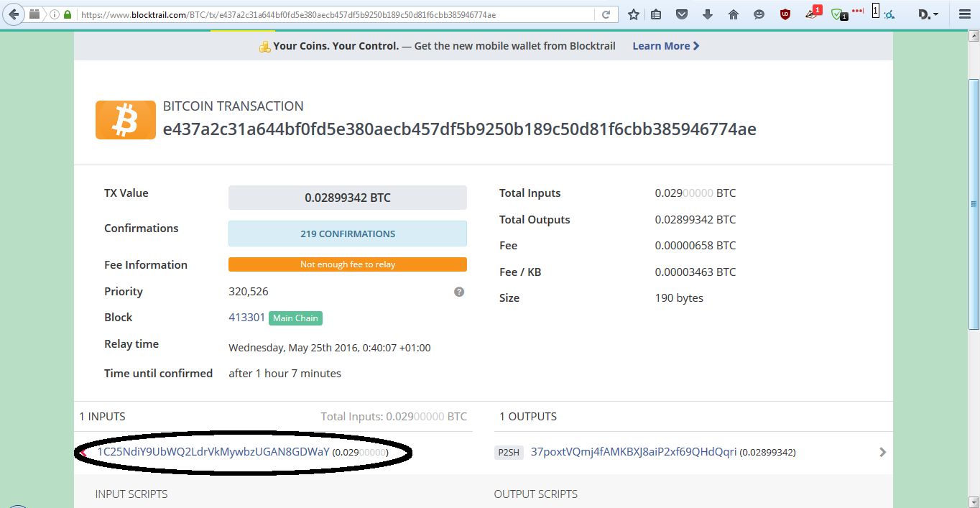This screenshot has width=980, height=508.
Task: Click the Size value 190 bytes
Action: [x=679, y=298]
